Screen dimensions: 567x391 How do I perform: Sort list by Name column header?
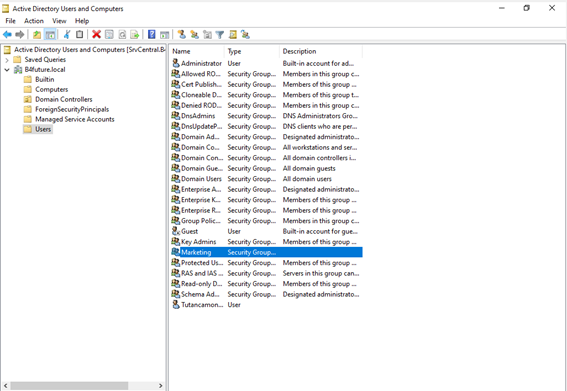click(x=197, y=51)
